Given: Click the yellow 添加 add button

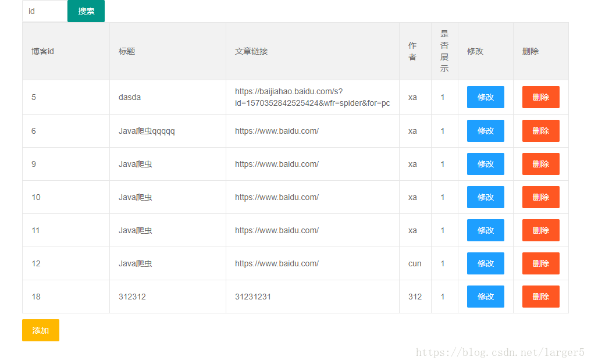Looking at the screenshot, I should click(x=40, y=330).
